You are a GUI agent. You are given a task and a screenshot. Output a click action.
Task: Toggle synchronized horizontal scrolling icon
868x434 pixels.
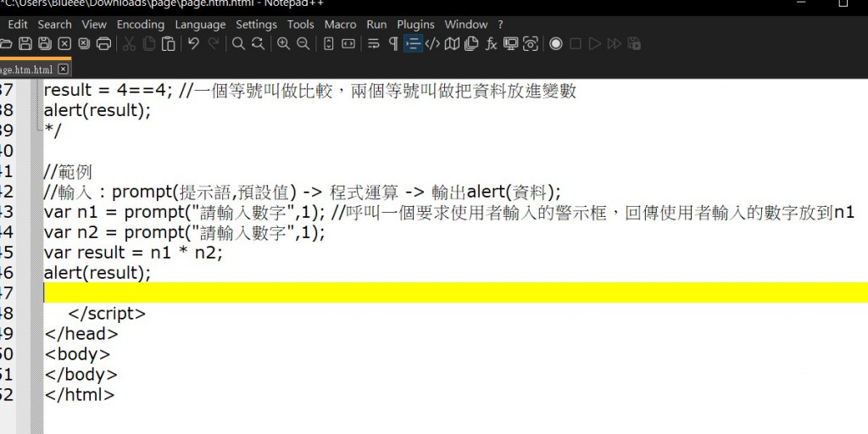point(348,44)
